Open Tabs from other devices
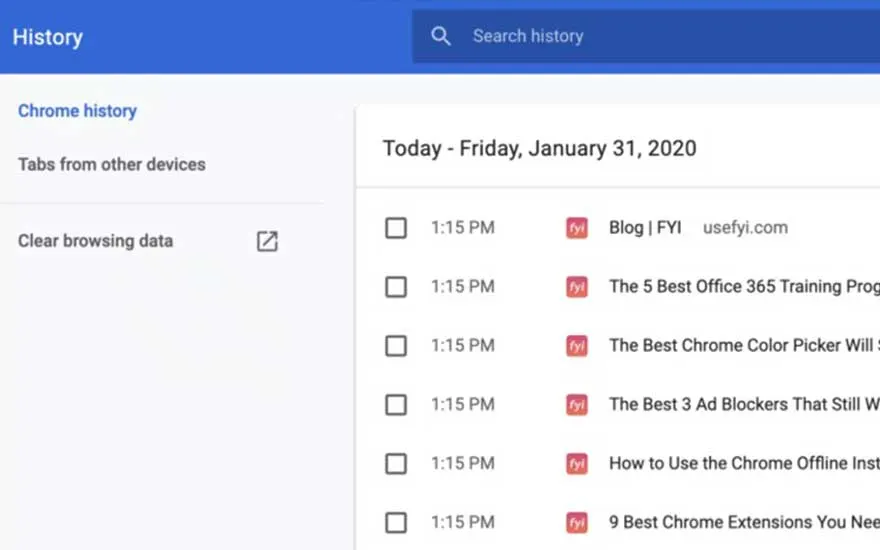This screenshot has height=550, width=880. (x=111, y=164)
